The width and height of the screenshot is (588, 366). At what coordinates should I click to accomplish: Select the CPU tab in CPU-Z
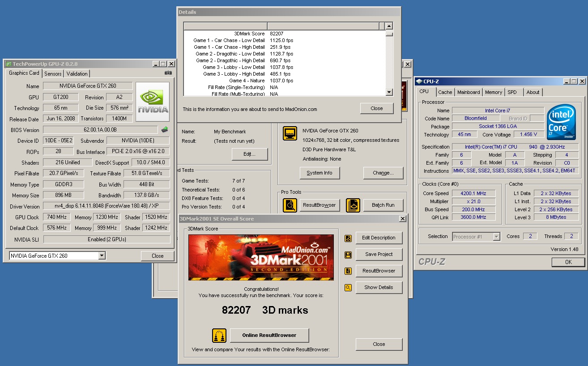[x=424, y=91]
